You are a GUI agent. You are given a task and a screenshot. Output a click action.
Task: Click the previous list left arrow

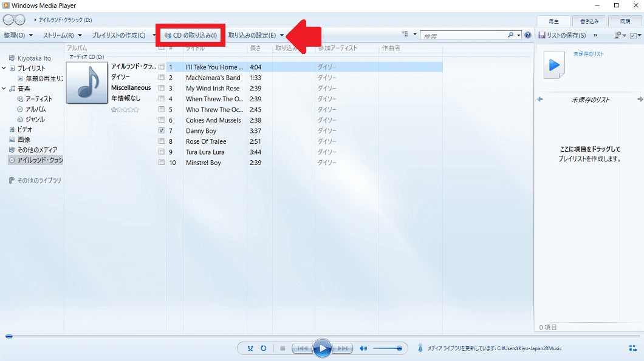tap(540, 100)
